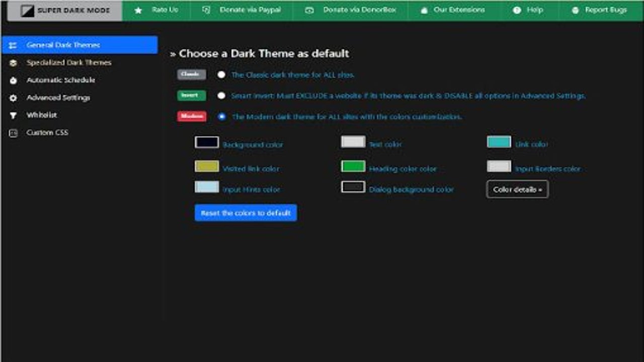Click the Our Extensions bag icon
Screen dimensions: 644x362
424,10
